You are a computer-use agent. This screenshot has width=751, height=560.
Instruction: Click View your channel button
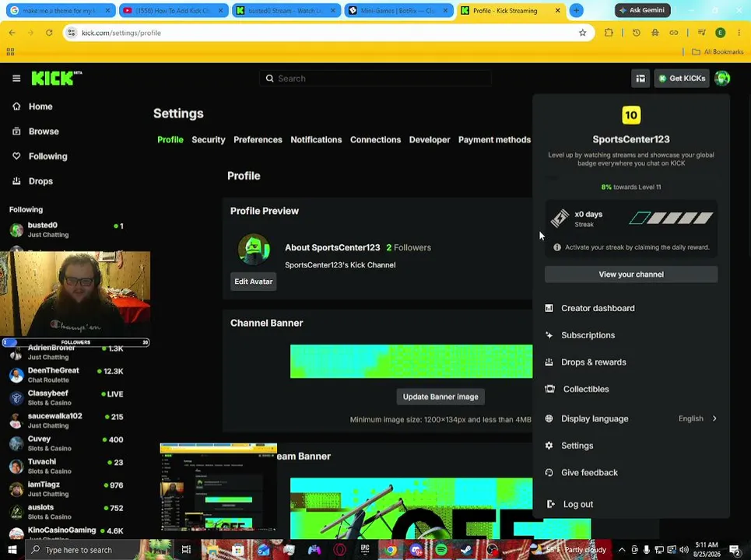(x=631, y=275)
